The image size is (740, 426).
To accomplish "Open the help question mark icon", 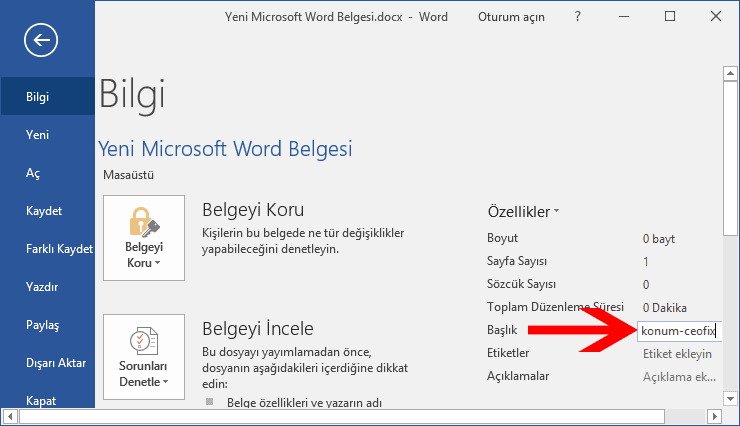I will pos(578,17).
